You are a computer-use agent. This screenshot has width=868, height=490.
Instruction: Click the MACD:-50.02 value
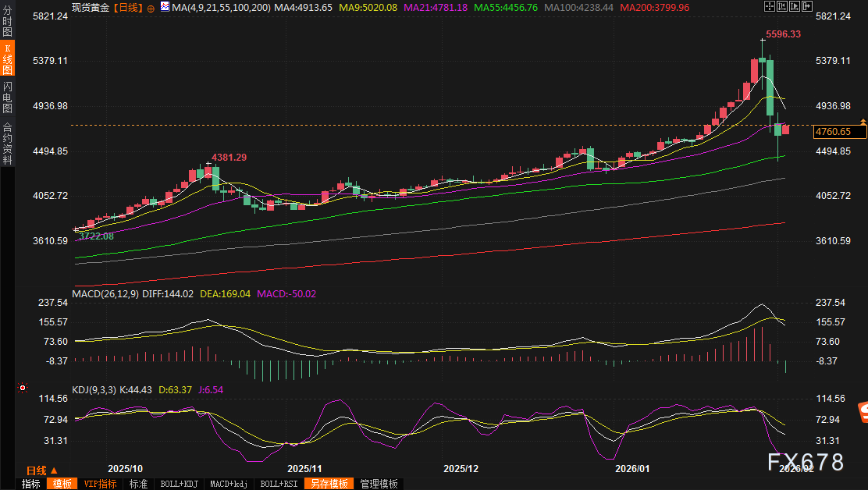pyautogui.click(x=286, y=293)
